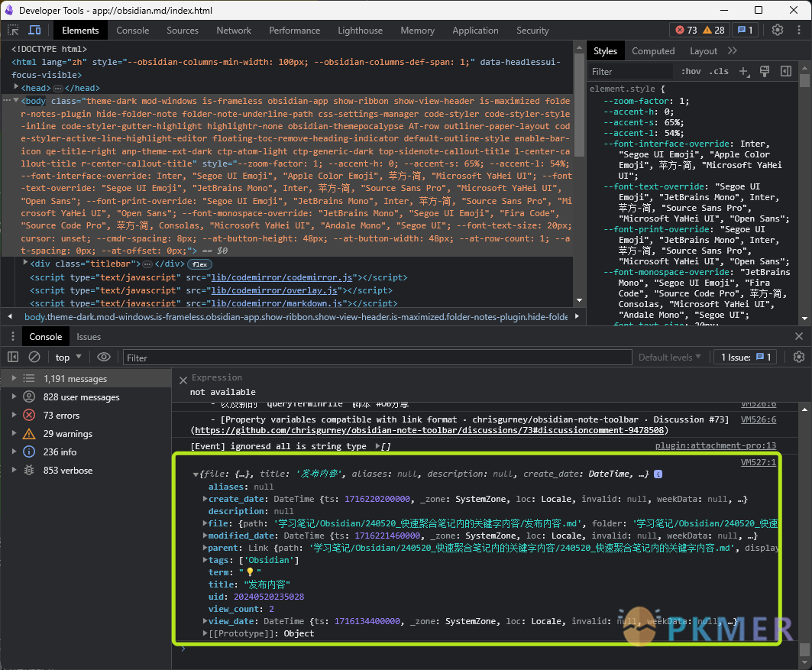The width and height of the screenshot is (812, 670).
Task: Open the Sources panel tab
Action: [183, 30]
